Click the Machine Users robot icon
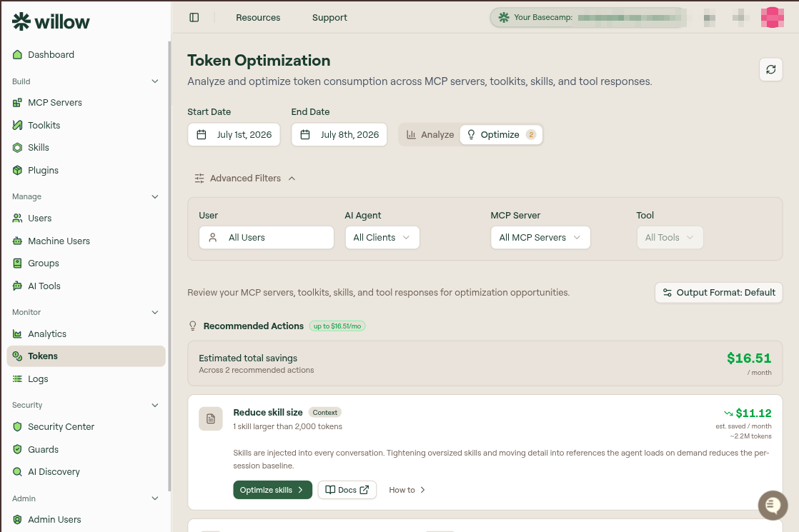The image size is (799, 532). coord(17,241)
